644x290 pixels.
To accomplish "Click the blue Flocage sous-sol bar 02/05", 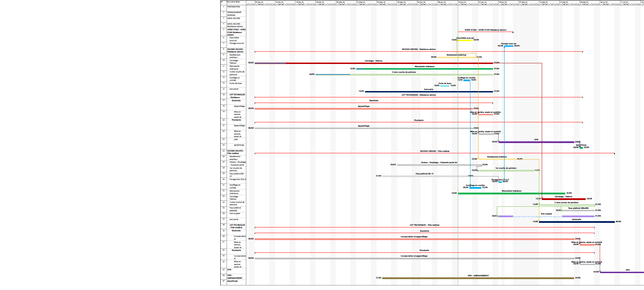I will click(509, 46).
